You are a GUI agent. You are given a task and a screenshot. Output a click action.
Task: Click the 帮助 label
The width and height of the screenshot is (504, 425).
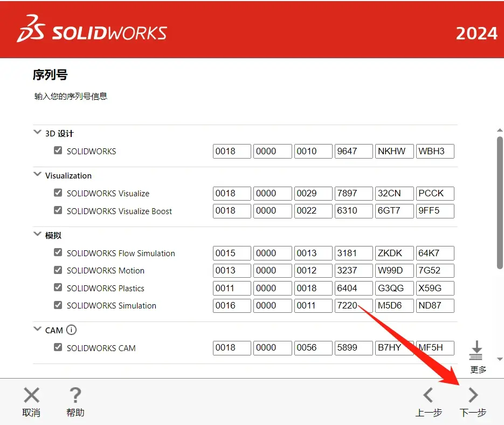click(x=75, y=413)
